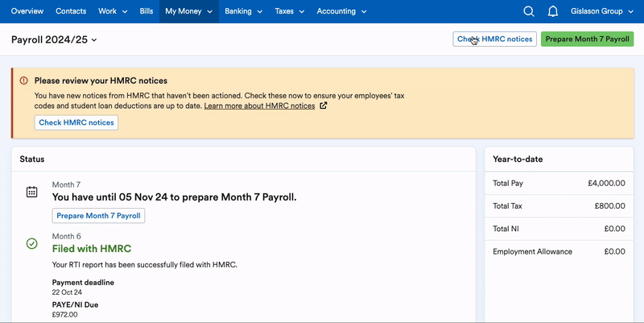Screen dimensions: 644x323
Task: Click Check HMRC notices in the header
Action: point(494,39)
